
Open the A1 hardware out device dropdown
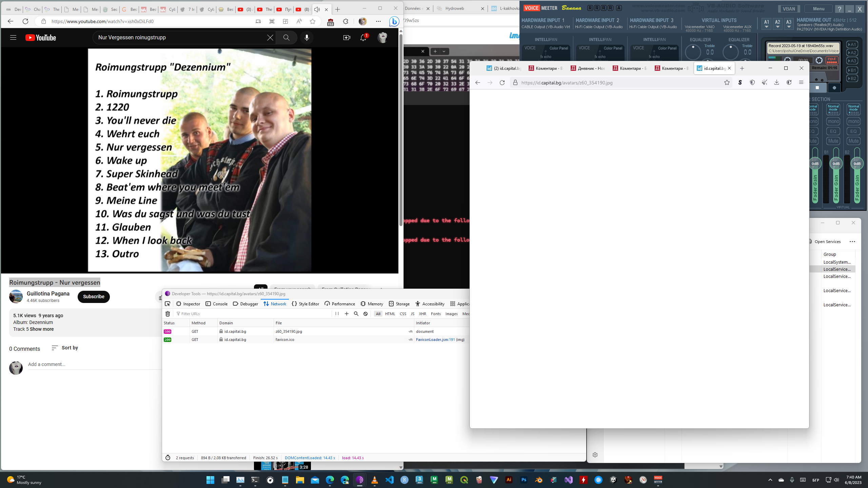[766, 24]
